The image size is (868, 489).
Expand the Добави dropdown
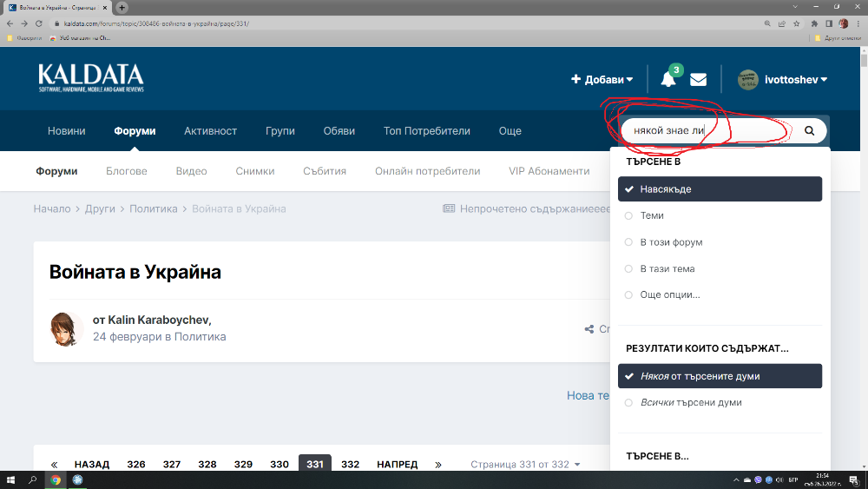click(602, 80)
